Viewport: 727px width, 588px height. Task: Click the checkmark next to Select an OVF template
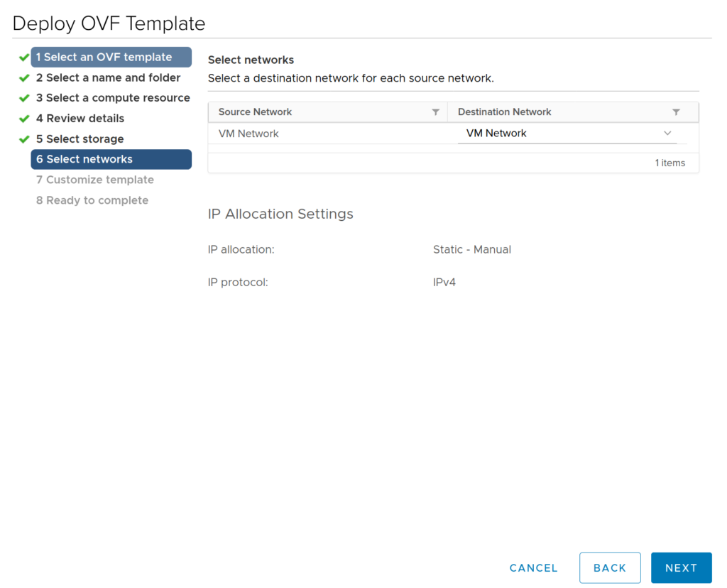[24, 58]
